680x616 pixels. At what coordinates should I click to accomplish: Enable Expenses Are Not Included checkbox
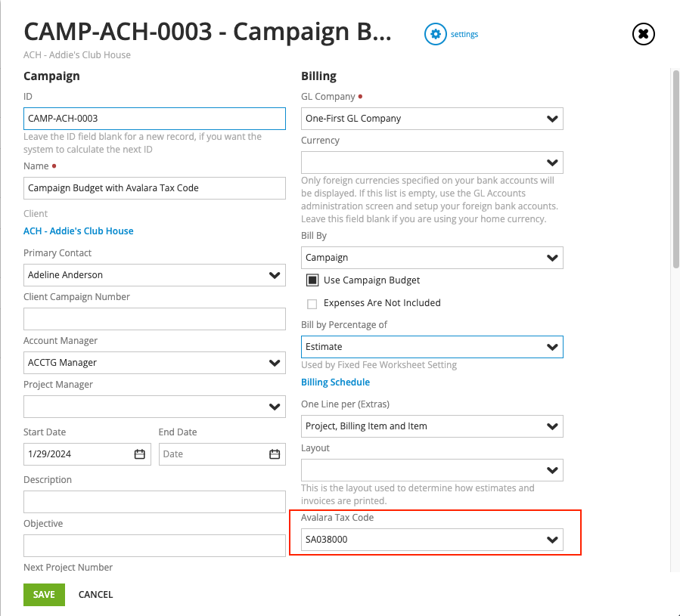point(312,303)
